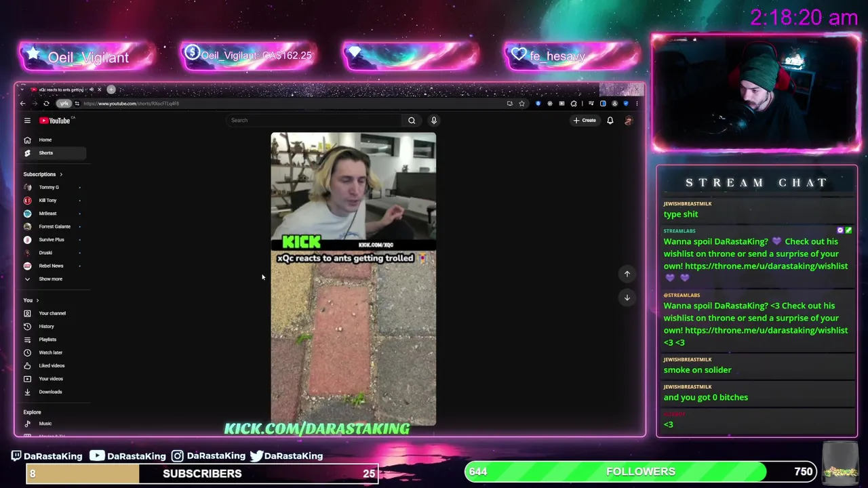Viewport: 868px width, 488px height.
Task: Click the VPN badge in address bar
Action: click(64, 104)
